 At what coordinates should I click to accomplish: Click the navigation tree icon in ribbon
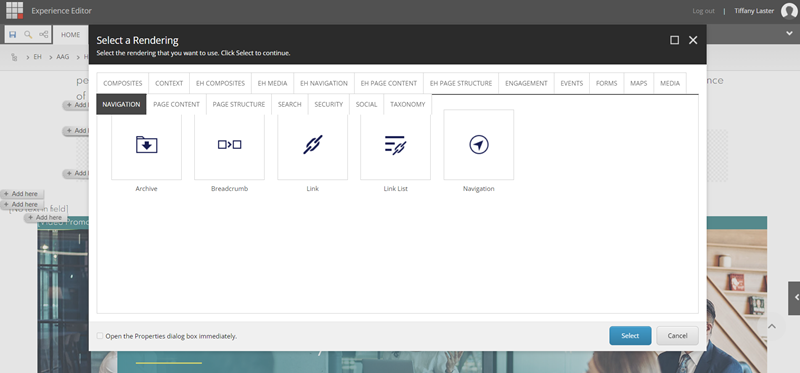click(44, 35)
